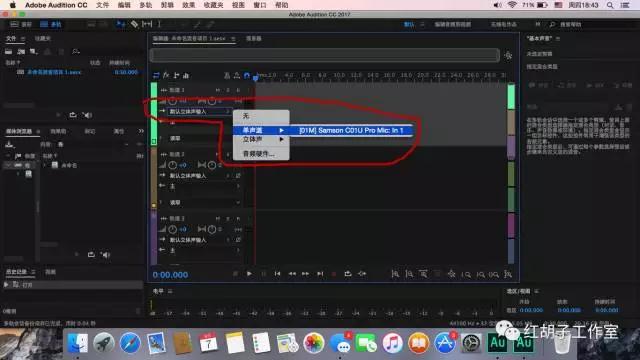The image size is (640, 360).
Task: Select the Razor tool in the top toolbar
Action: (x=134, y=24)
